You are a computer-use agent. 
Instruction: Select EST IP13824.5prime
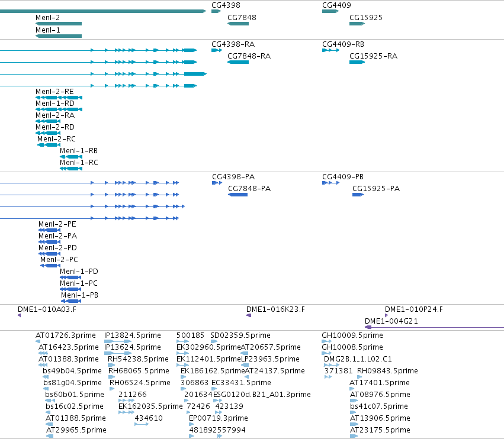pyautogui.click(x=118, y=341)
